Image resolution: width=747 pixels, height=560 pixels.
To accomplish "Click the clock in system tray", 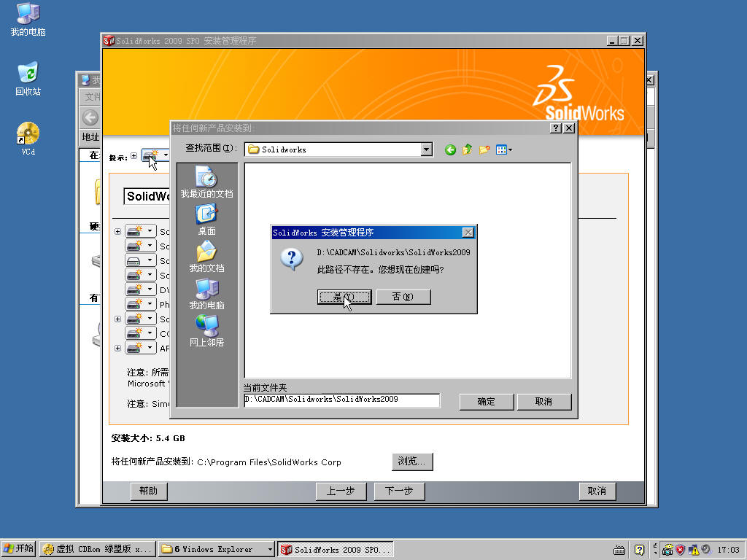I will click(728, 550).
